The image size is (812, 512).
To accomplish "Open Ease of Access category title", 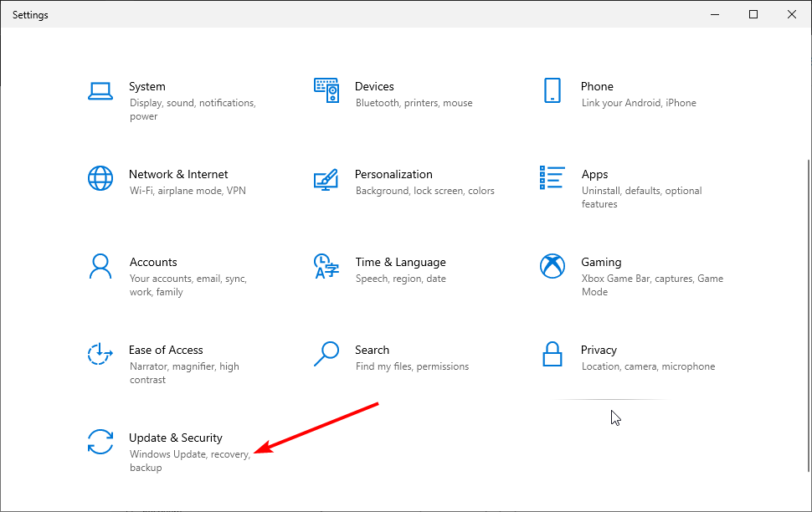I will pyautogui.click(x=166, y=350).
